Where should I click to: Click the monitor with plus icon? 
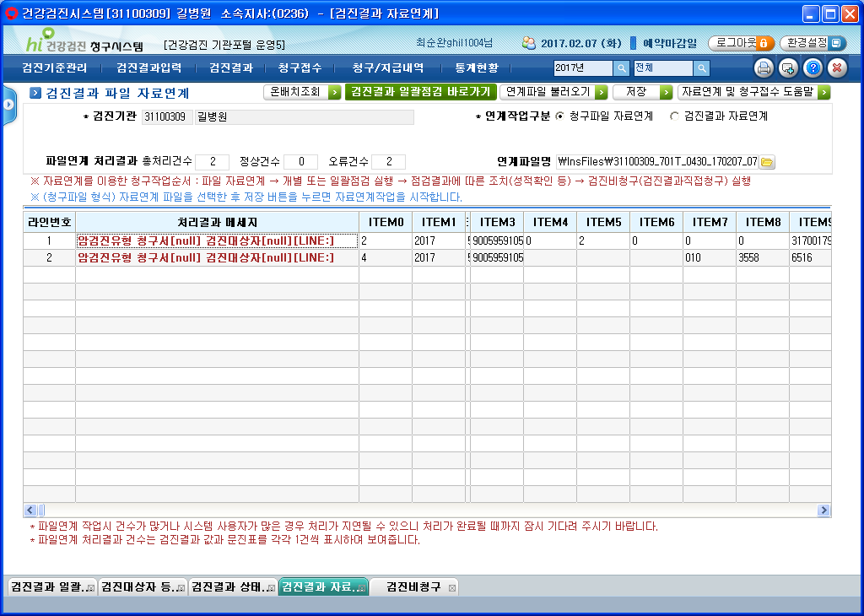click(x=789, y=68)
